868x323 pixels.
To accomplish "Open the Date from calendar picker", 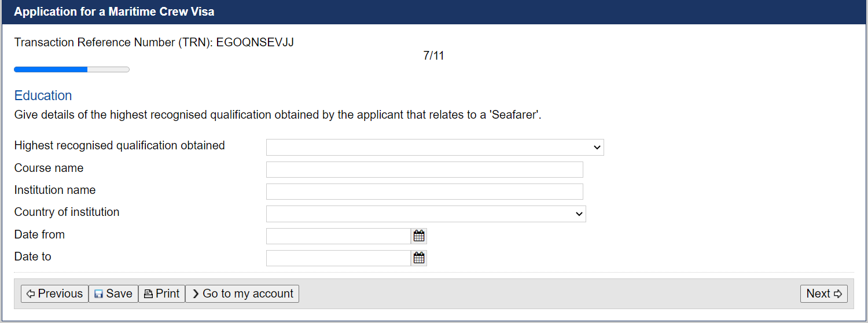I will tap(419, 236).
